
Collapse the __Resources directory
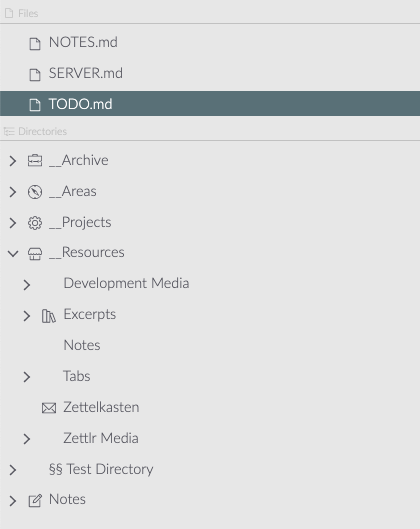point(13,253)
